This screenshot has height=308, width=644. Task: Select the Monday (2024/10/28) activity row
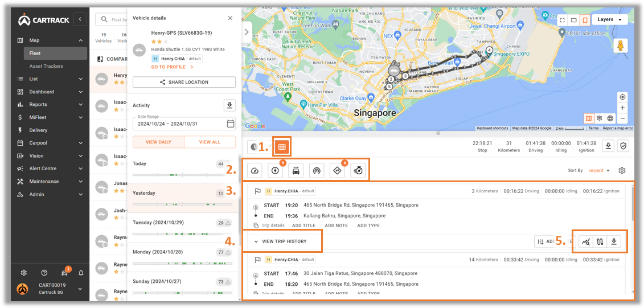[x=182, y=256]
